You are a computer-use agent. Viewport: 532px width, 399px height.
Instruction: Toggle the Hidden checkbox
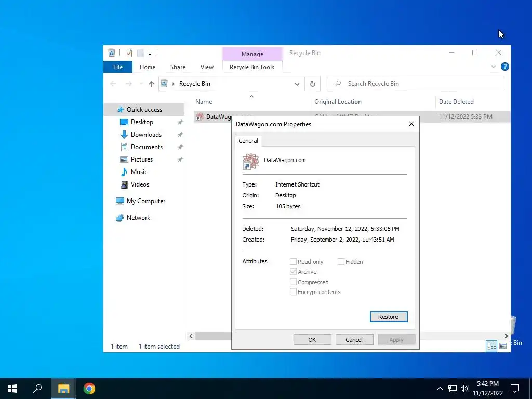[341, 262]
